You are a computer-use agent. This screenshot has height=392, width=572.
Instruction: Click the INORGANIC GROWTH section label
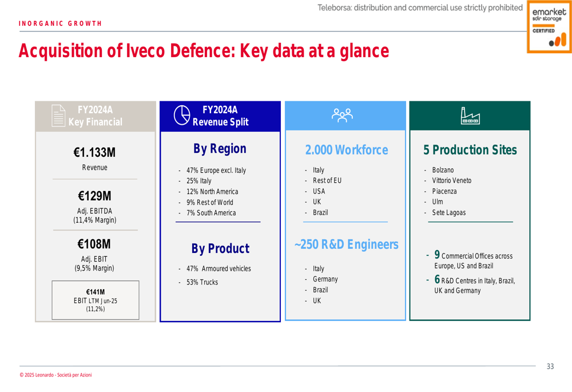click(x=60, y=23)
